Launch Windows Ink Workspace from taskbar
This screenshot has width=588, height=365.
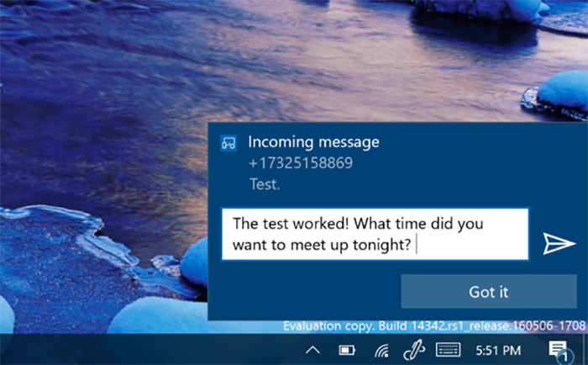click(412, 349)
